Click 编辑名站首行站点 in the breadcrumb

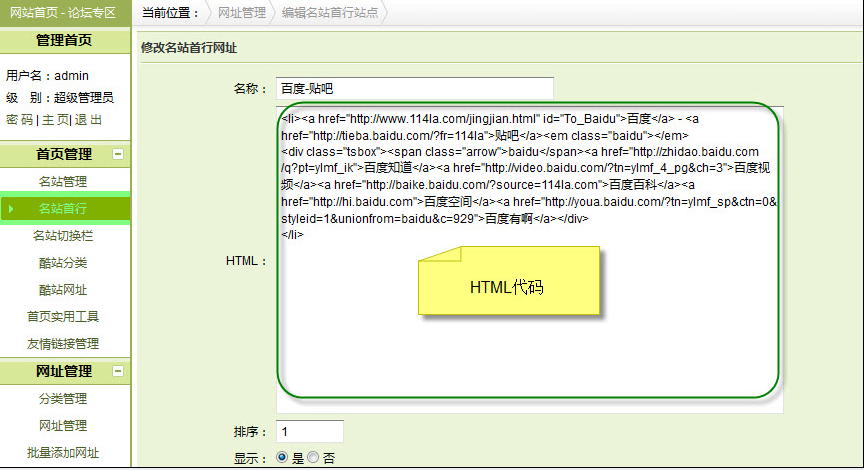coord(330,13)
